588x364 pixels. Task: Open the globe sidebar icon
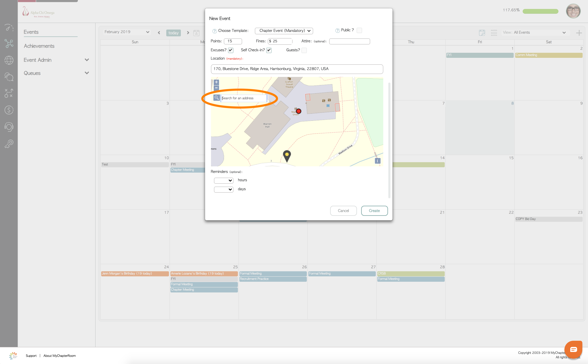click(9, 60)
